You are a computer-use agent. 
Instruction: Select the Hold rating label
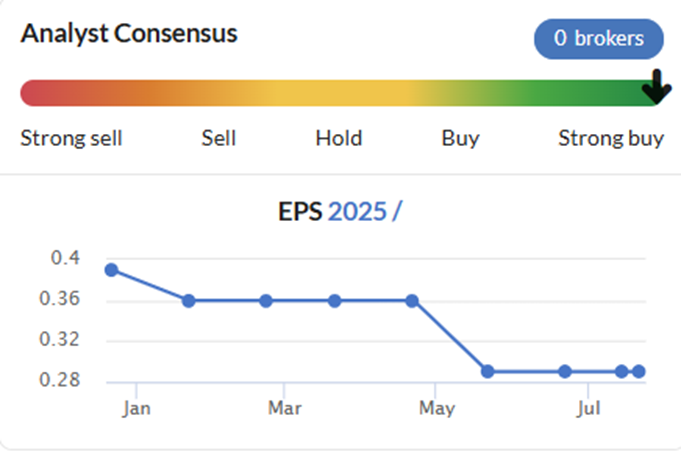pos(339,138)
